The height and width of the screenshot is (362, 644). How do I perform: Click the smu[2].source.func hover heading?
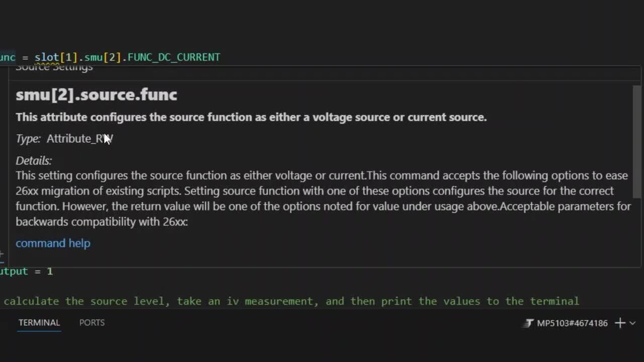tap(96, 95)
